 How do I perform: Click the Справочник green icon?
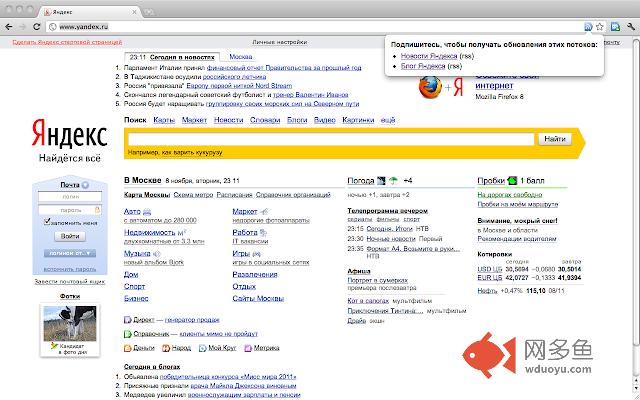(x=128, y=334)
